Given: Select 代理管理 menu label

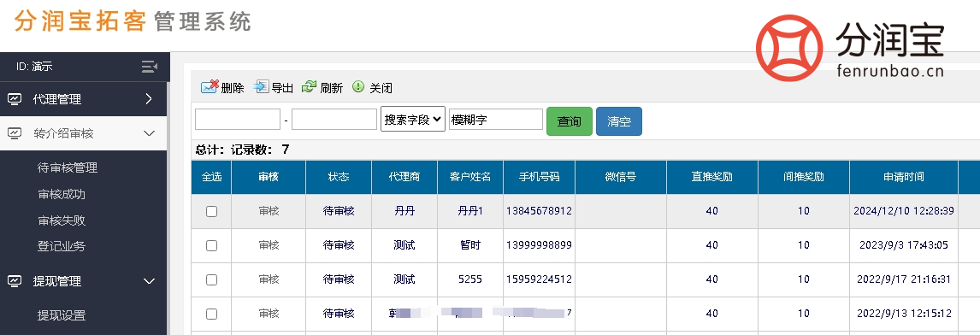Looking at the screenshot, I should 57,99.
